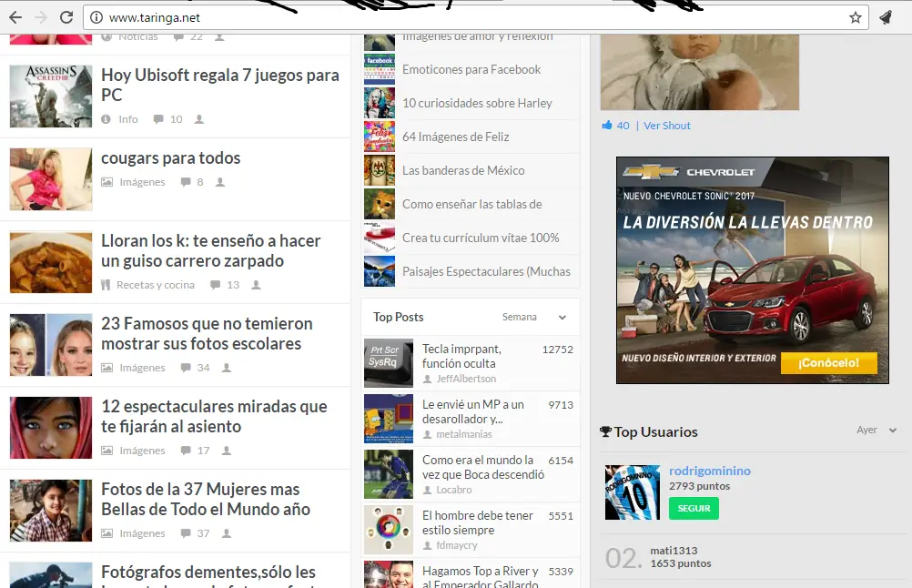Open cougars para todos post
This screenshot has width=912, height=588.
[x=170, y=157]
